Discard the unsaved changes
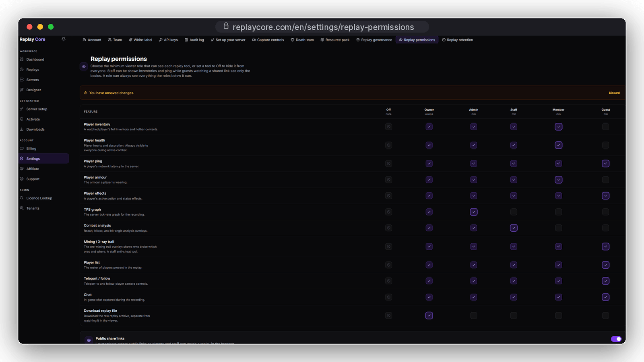 coord(614,93)
